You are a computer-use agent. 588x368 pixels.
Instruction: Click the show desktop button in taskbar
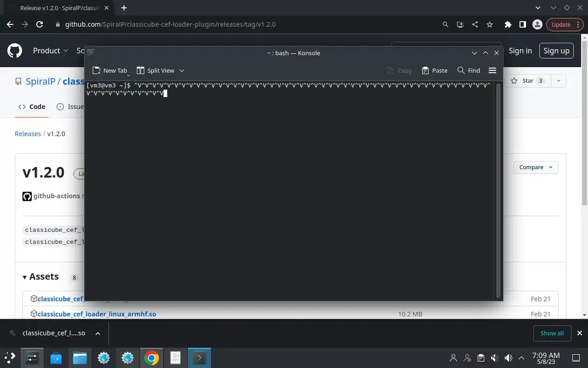click(x=576, y=358)
